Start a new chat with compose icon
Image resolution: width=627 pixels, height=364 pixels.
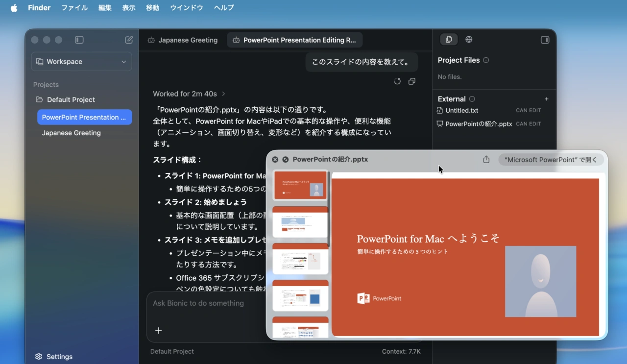pyautogui.click(x=129, y=40)
